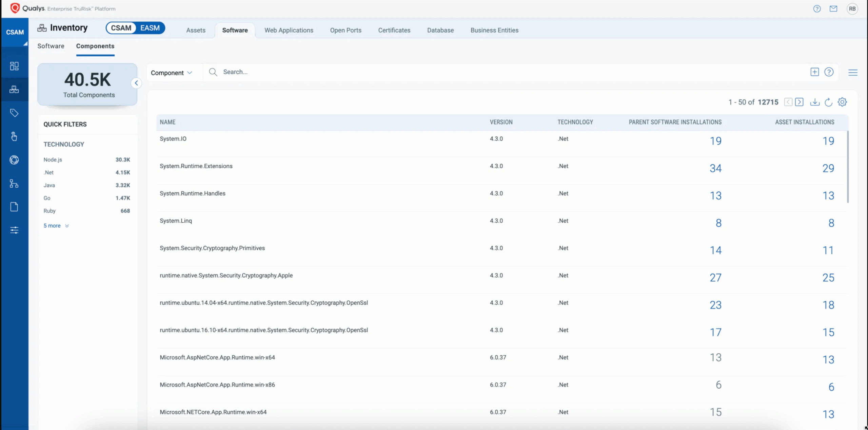The height and width of the screenshot is (430, 868).
Task: Switch toggle to EASM
Action: coord(150,28)
